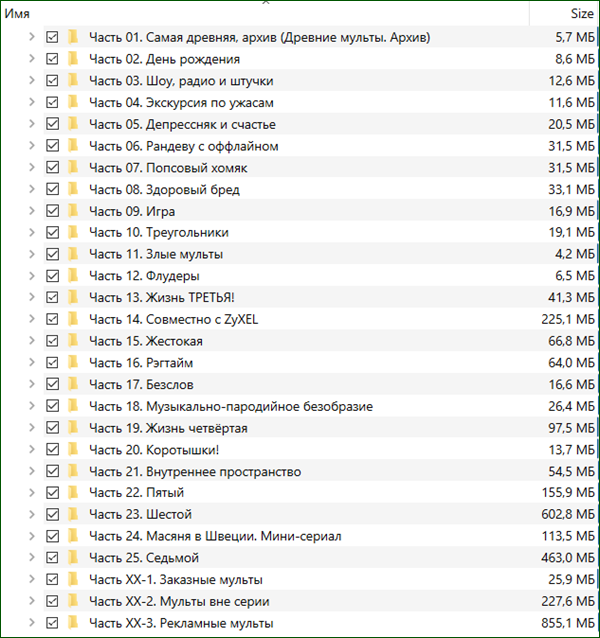Select folder icon of Часть 05
Screen dimensions: 600x638
pyautogui.click(x=73, y=124)
